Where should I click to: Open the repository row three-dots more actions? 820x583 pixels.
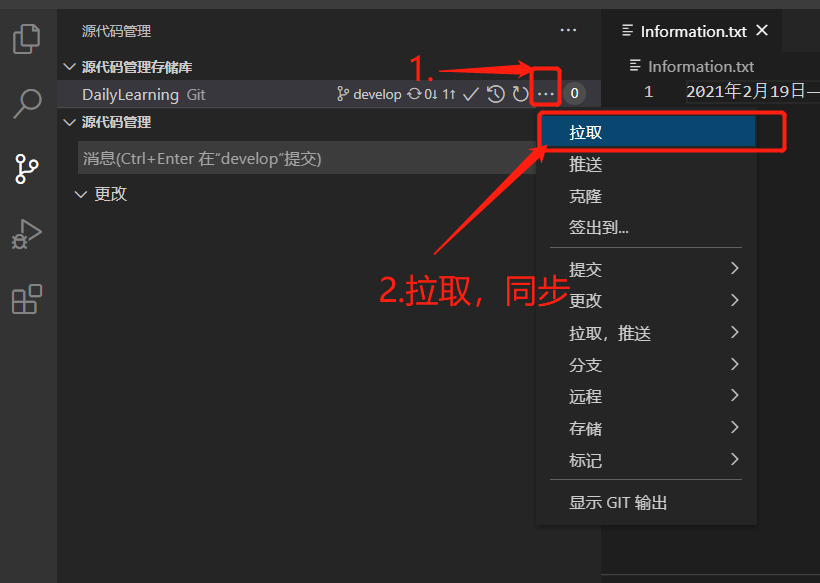point(545,94)
